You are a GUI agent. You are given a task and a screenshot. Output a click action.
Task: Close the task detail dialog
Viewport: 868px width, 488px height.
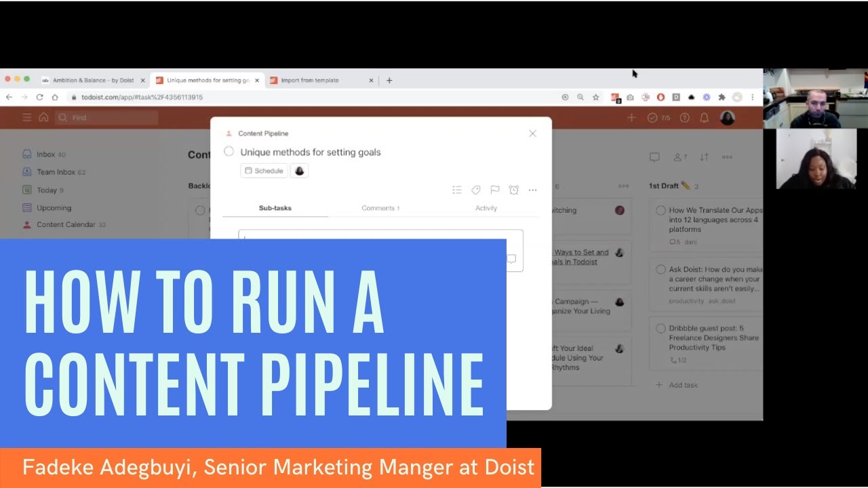[x=532, y=134]
